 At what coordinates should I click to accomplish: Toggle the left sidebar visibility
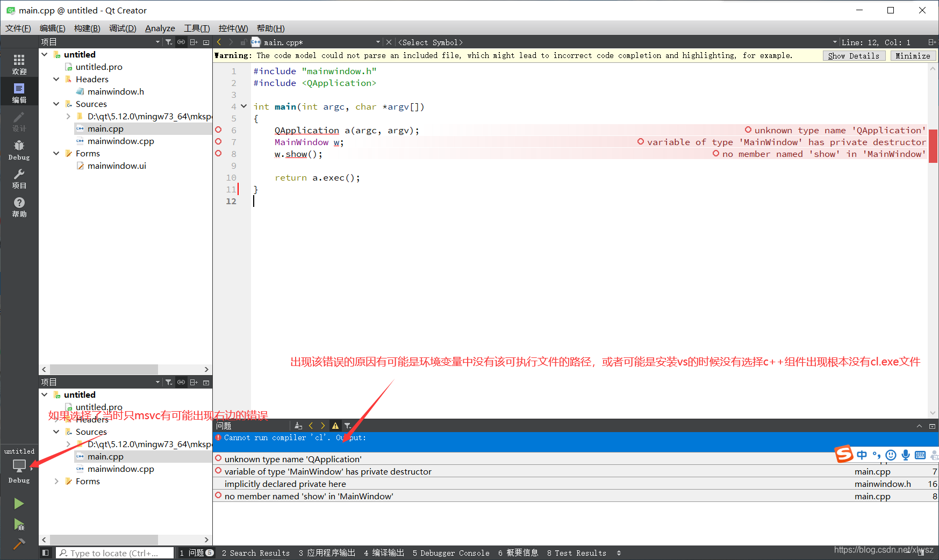click(46, 552)
